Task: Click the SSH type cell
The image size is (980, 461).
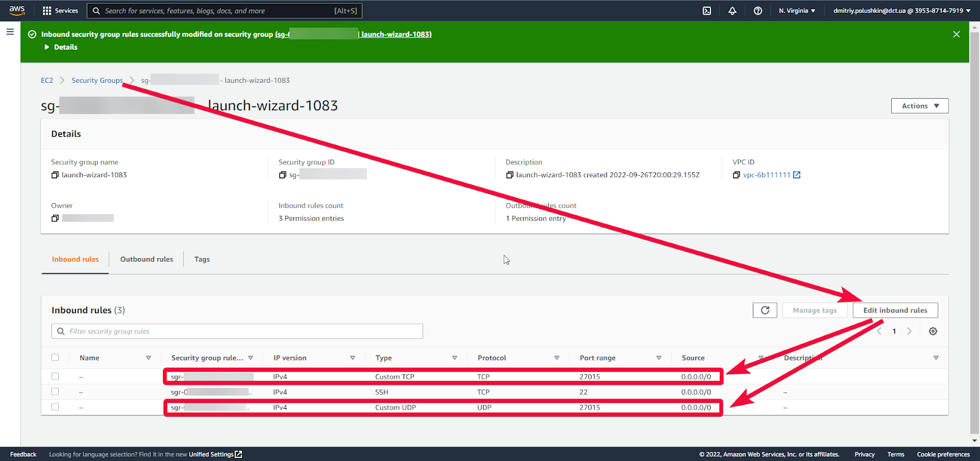Action: click(382, 392)
